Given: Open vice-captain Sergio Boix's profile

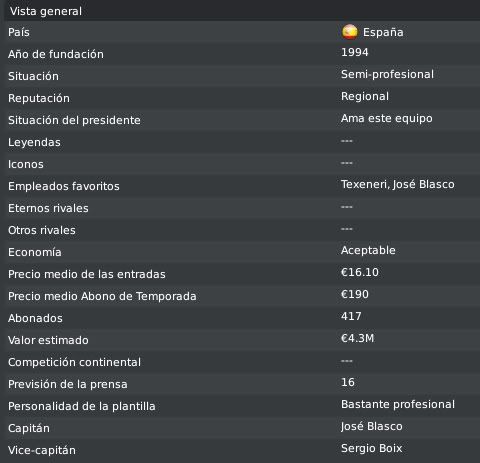Looking at the screenshot, I should 372,448.
